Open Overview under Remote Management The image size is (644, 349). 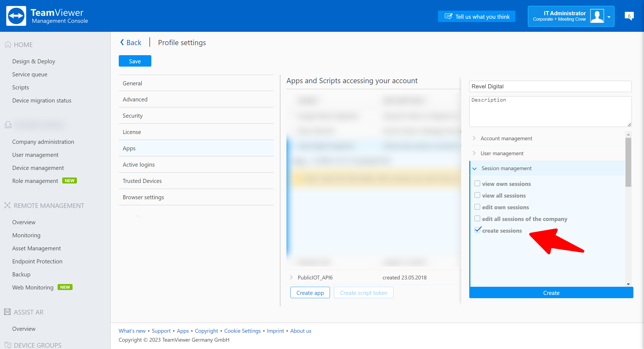pos(24,222)
